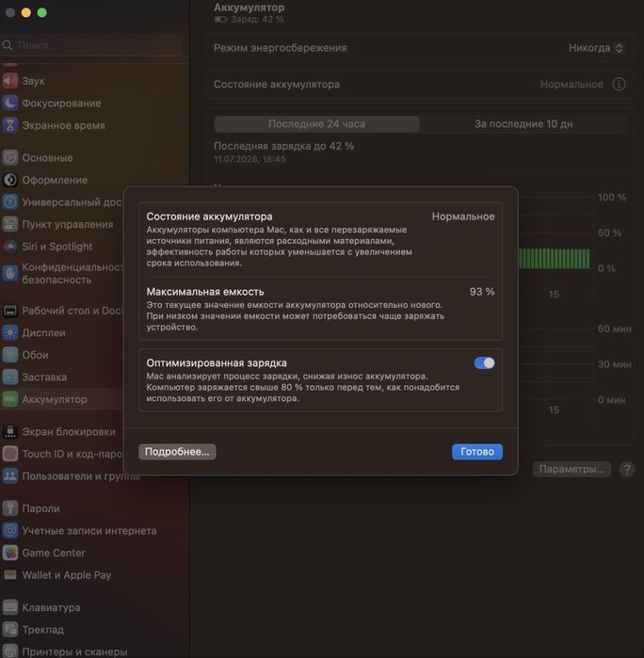This screenshot has width=644, height=658.
Task: Open the Wallet и Apple Pay icon
Action: click(x=10, y=575)
